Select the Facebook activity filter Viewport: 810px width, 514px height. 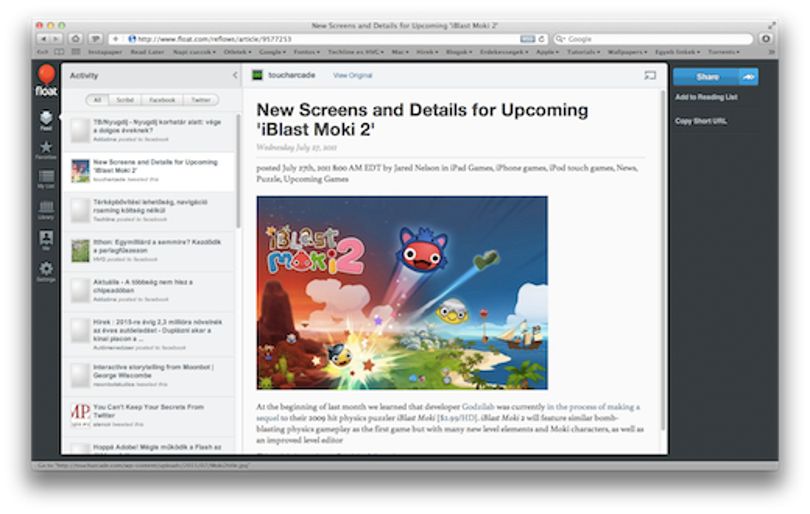pos(162,100)
